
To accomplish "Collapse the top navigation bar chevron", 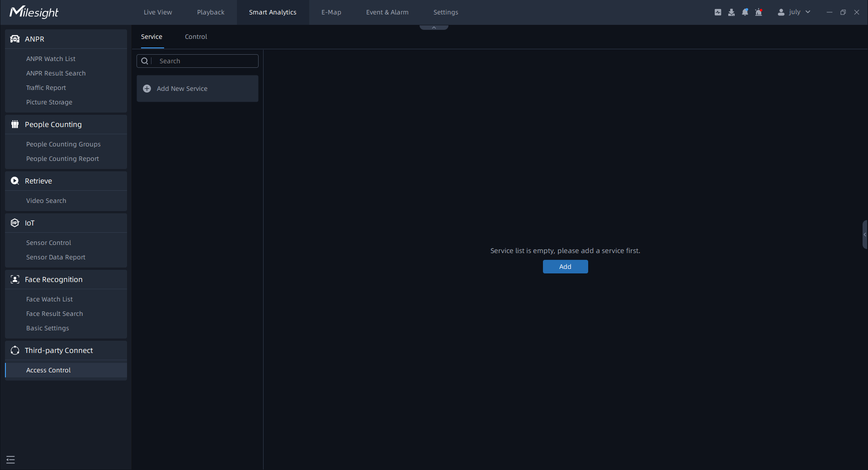I will click(x=434, y=28).
